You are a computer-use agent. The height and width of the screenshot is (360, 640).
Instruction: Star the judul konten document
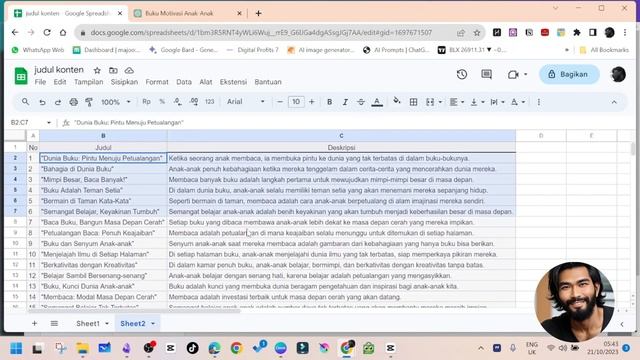pyautogui.click(x=97, y=71)
